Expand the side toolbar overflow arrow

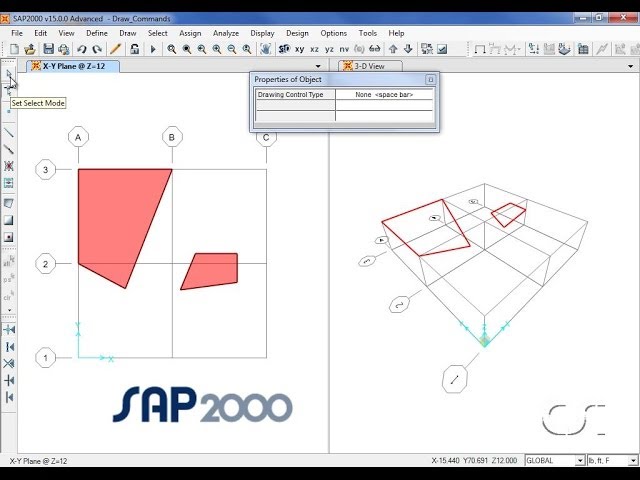9,310
